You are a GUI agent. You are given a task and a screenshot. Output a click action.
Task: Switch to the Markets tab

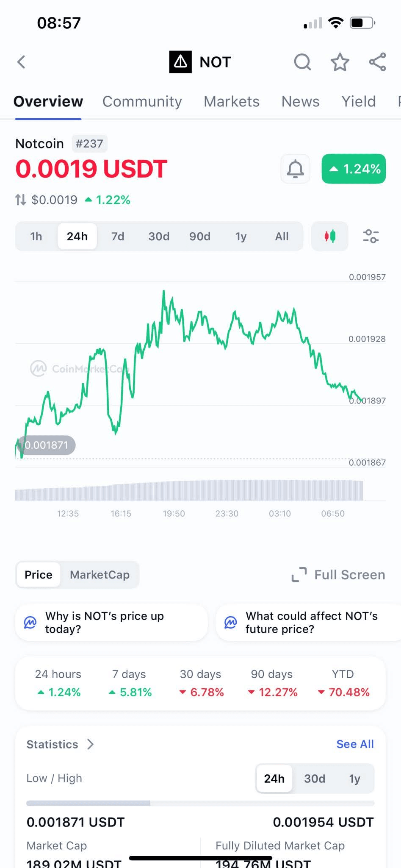(231, 101)
